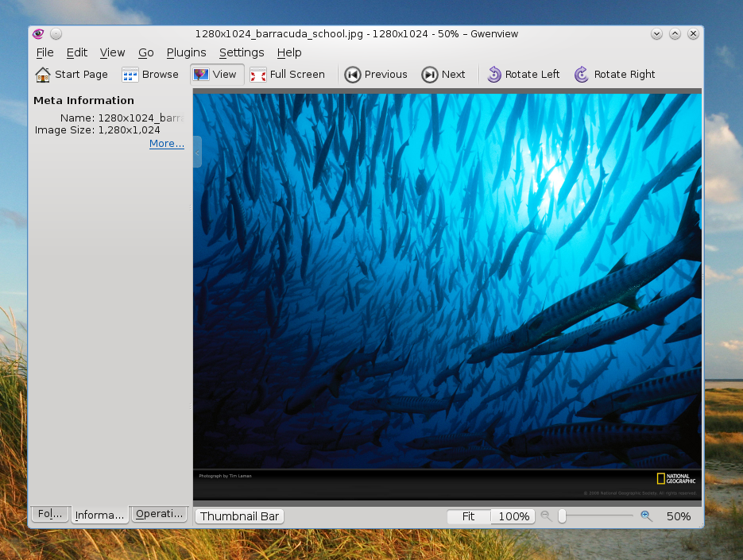743x560 pixels.
Task: Rotate the image left
Action: 524,75
